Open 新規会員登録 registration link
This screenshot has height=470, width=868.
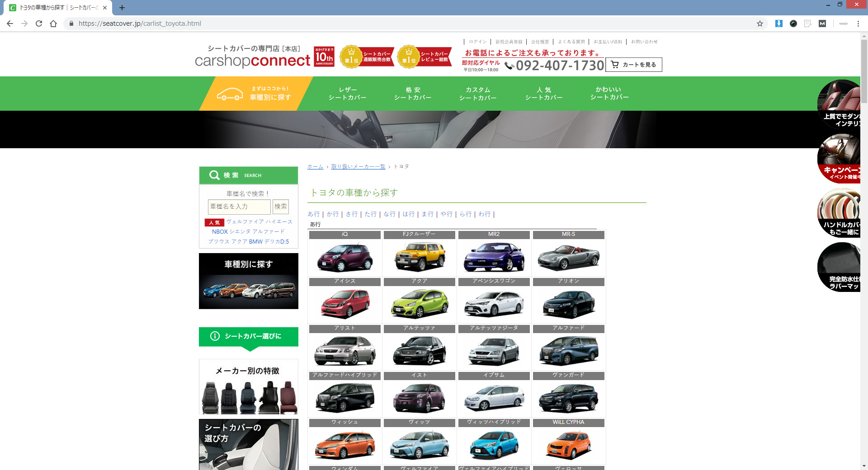pos(509,42)
